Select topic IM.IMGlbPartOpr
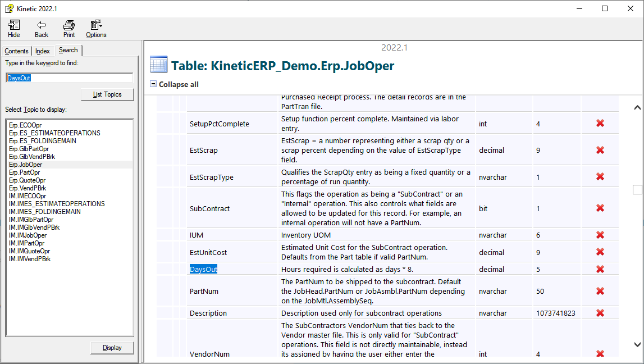Image resolution: width=644 pixels, height=364 pixels. click(x=31, y=220)
